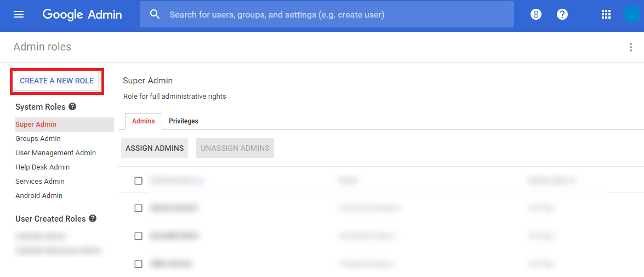Click the Assign Admins button

(155, 148)
